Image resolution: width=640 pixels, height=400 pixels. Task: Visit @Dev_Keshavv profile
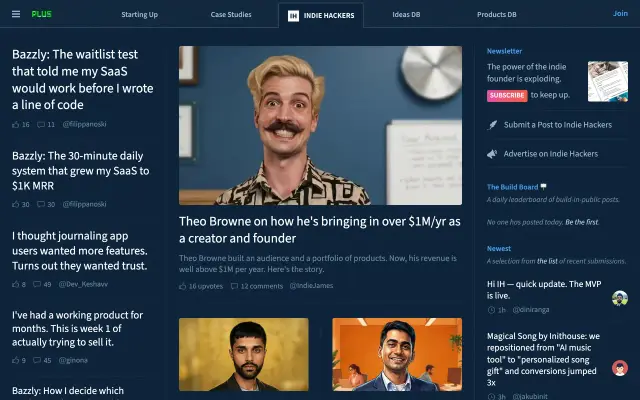(x=83, y=284)
